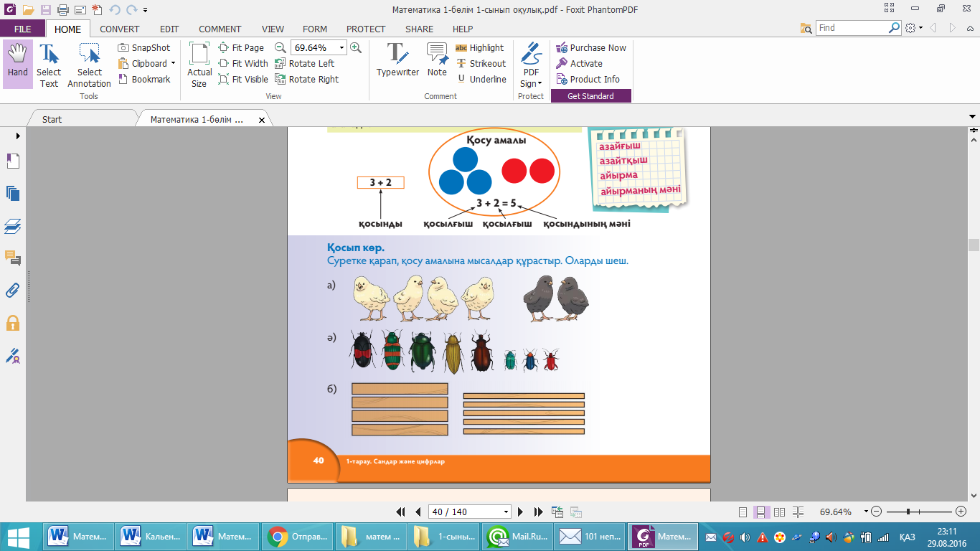This screenshot has height=551, width=980.
Task: Click the zoom slider in status bar
Action: [x=908, y=512]
